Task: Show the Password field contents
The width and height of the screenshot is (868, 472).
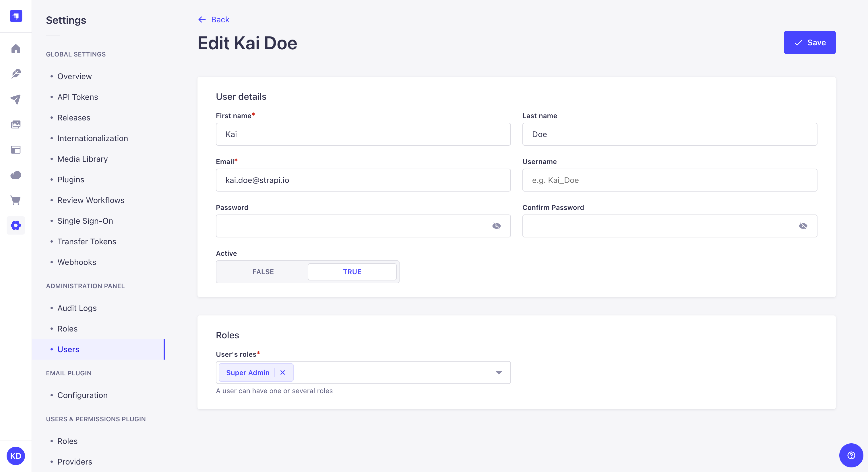Action: tap(497, 226)
